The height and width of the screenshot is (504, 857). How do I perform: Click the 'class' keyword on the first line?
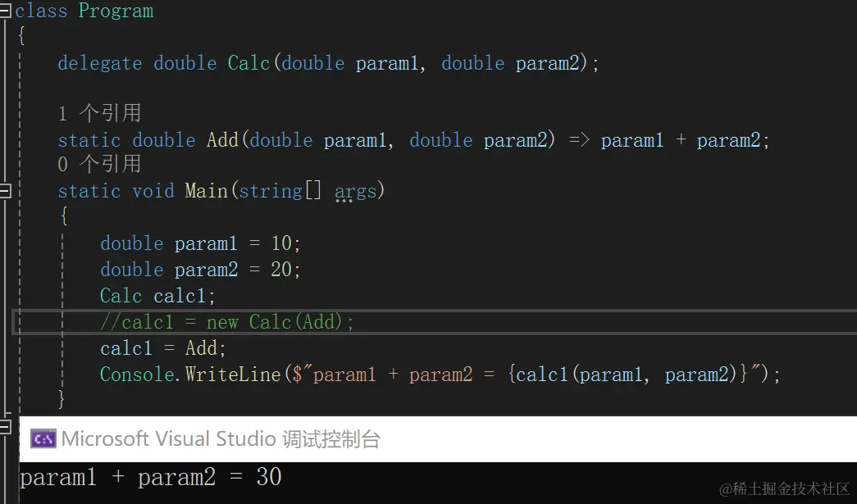click(x=41, y=11)
